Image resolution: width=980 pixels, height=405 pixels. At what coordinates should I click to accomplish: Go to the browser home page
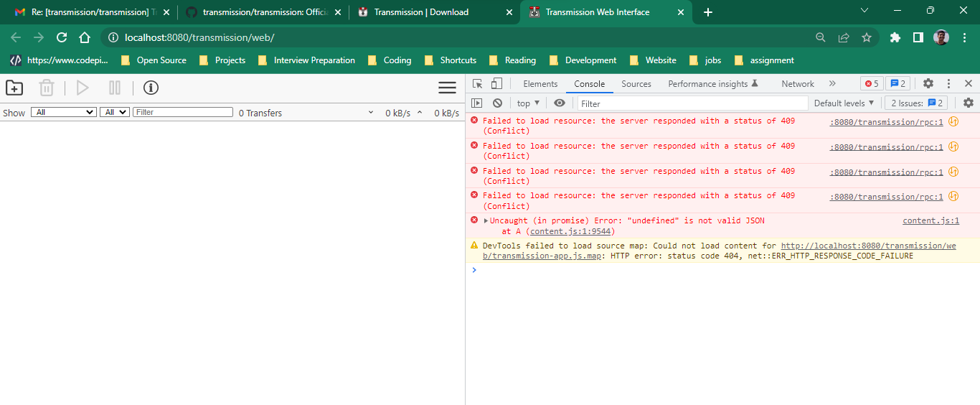pyautogui.click(x=85, y=37)
